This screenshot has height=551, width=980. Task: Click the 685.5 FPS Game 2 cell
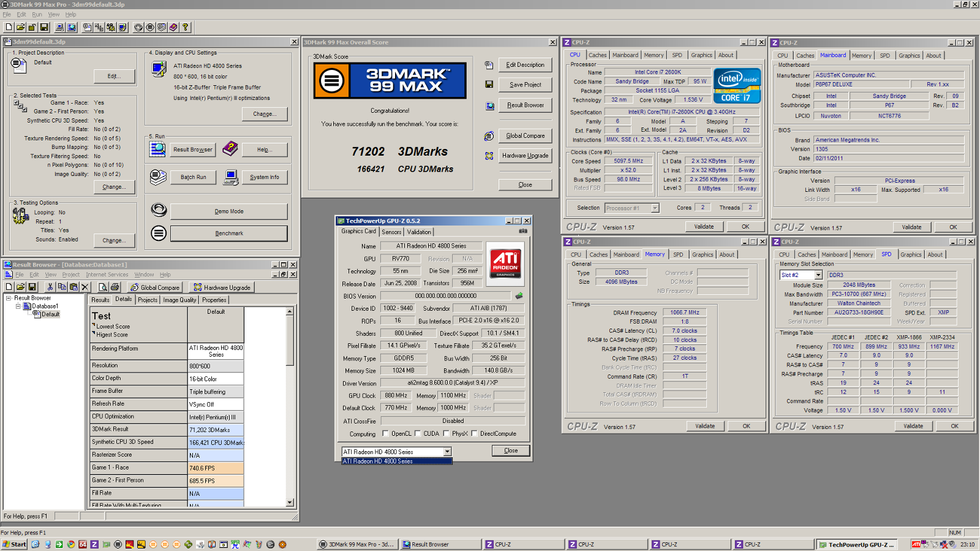pos(216,481)
